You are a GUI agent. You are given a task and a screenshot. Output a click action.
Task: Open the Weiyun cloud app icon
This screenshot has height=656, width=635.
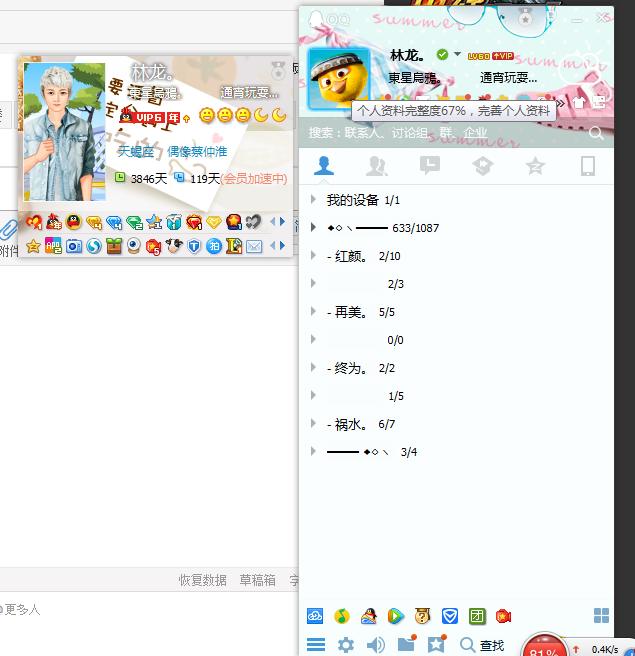pos(315,616)
